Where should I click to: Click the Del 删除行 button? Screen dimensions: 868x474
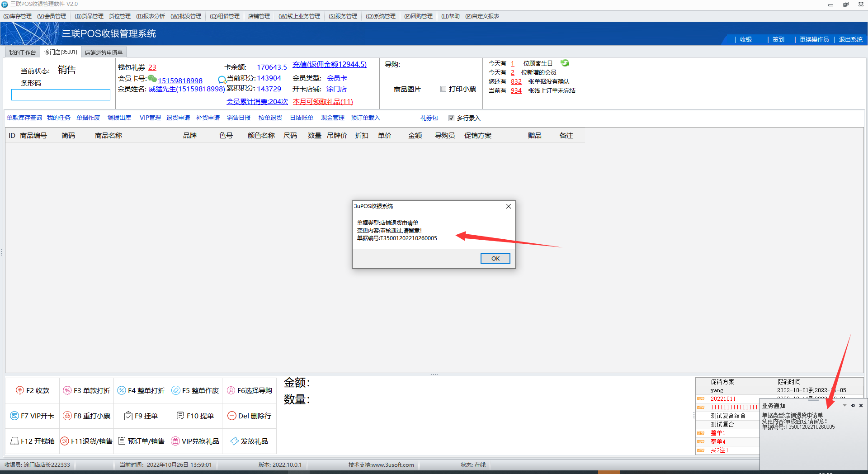[250, 416]
